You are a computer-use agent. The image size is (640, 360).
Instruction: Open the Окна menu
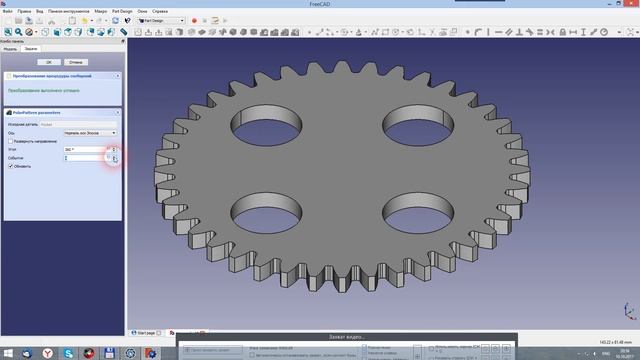tap(142, 11)
